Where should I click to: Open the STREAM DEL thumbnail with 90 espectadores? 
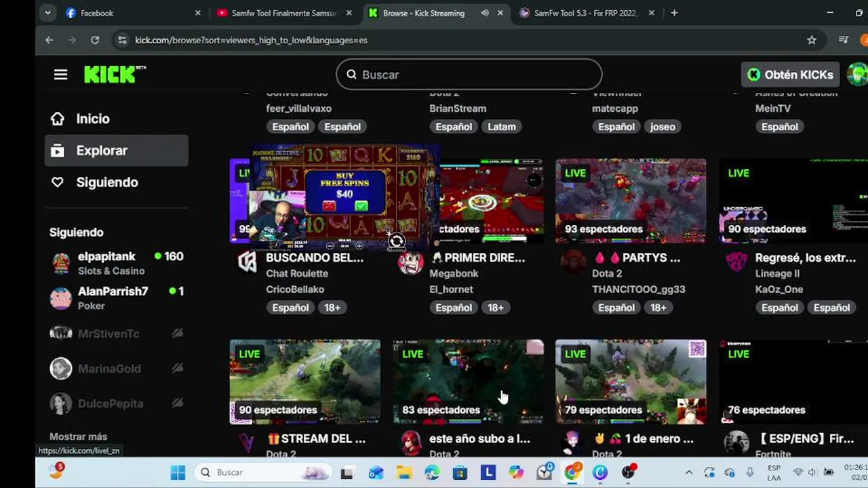click(x=305, y=382)
